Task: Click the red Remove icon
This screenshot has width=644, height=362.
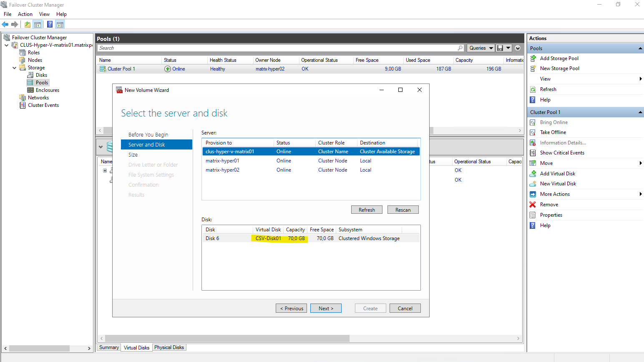Action: pyautogui.click(x=533, y=205)
